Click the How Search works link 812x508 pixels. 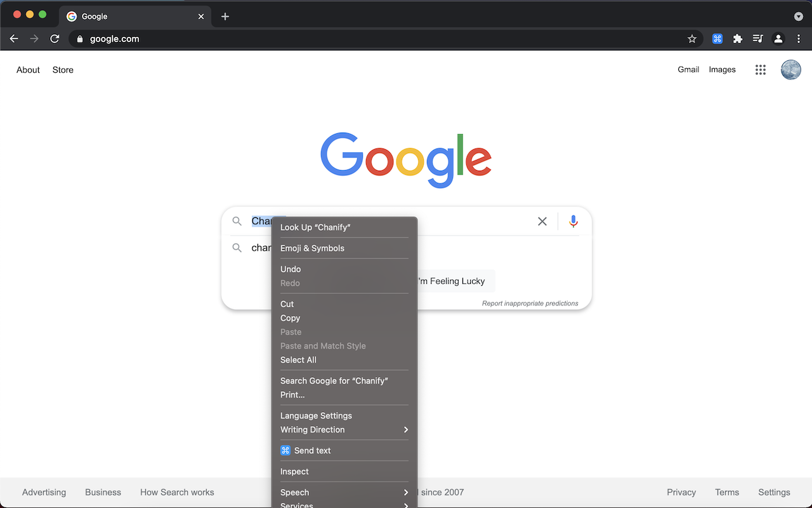[177, 492]
